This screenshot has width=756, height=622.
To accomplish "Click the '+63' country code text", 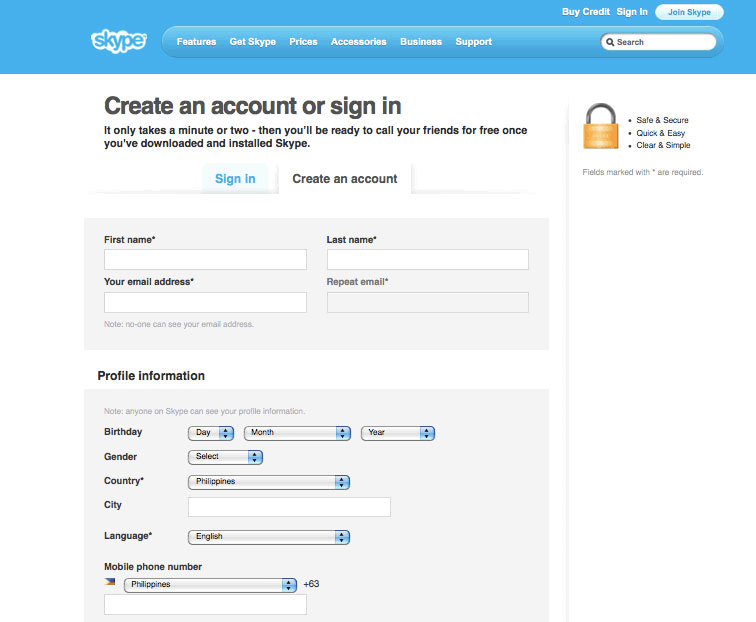I will point(311,584).
